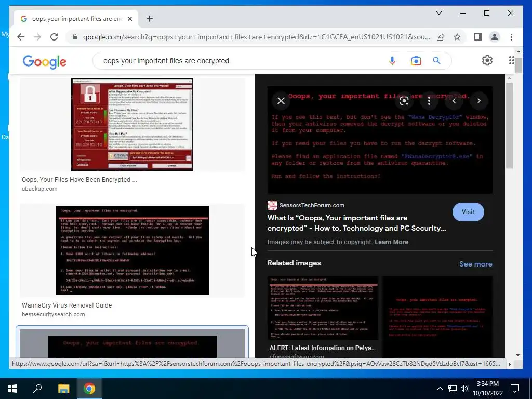The height and width of the screenshot is (399, 532).
Task: Open 'Oops, Your Files Have Been Encrypted' result title
Action: pos(79,179)
